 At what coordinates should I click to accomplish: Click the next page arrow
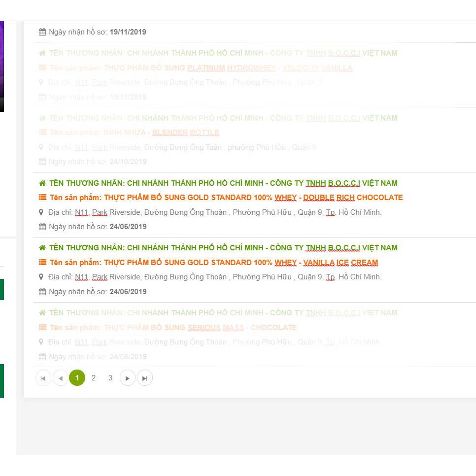(127, 378)
